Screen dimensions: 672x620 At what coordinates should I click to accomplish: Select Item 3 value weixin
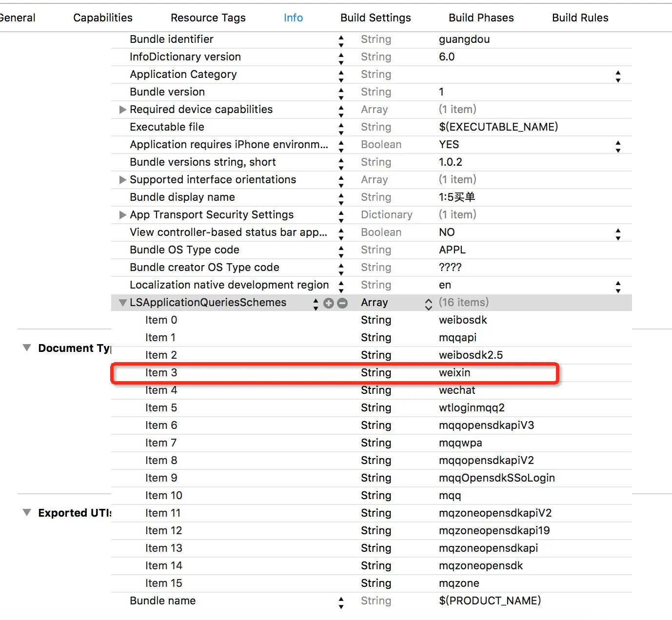(455, 372)
